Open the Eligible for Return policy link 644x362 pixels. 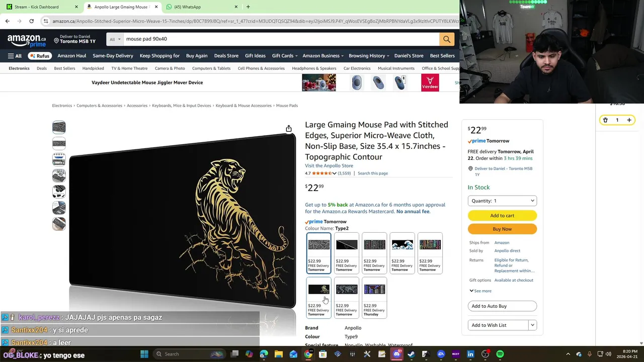[x=514, y=265]
